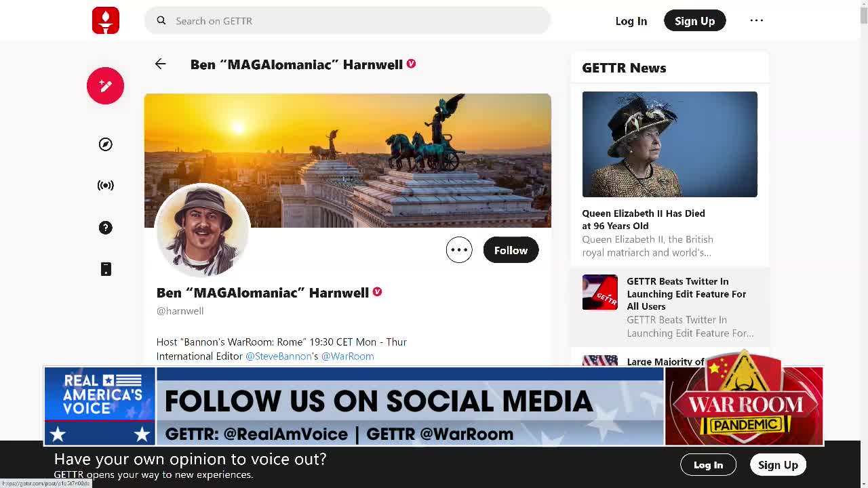Open the Large Majority of news headline
This screenshot has width=868, height=488.
(x=665, y=361)
